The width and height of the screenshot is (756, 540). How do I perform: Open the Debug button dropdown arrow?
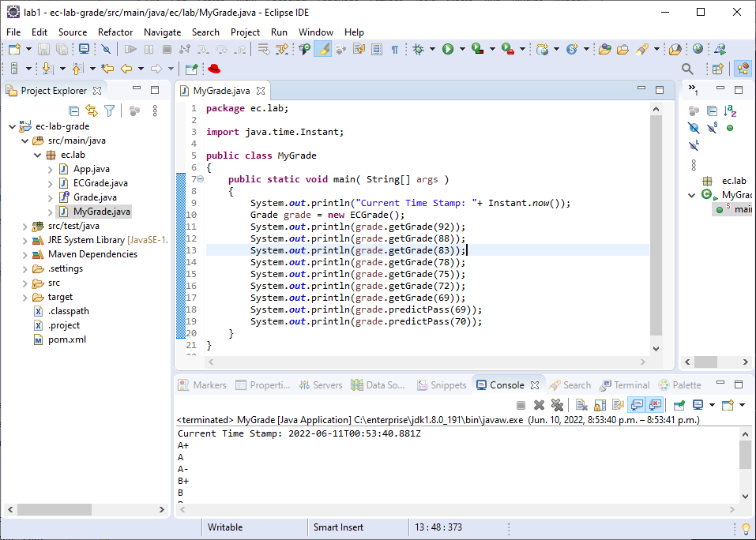click(432, 49)
